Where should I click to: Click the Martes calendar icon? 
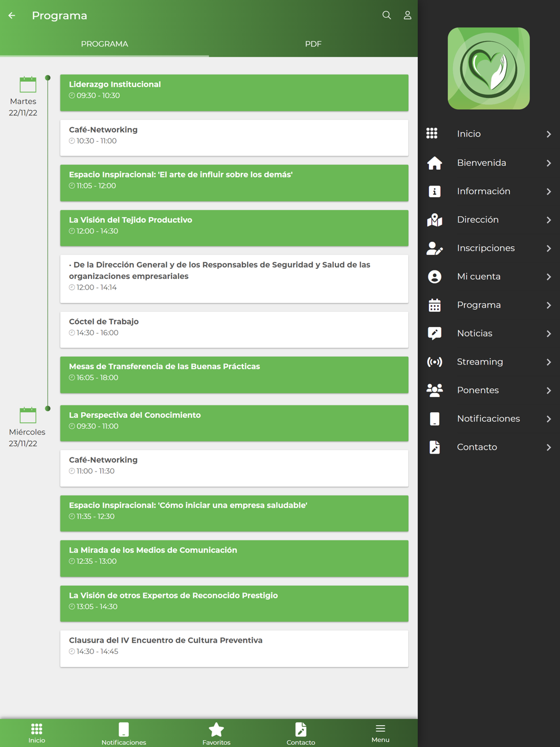[28, 85]
